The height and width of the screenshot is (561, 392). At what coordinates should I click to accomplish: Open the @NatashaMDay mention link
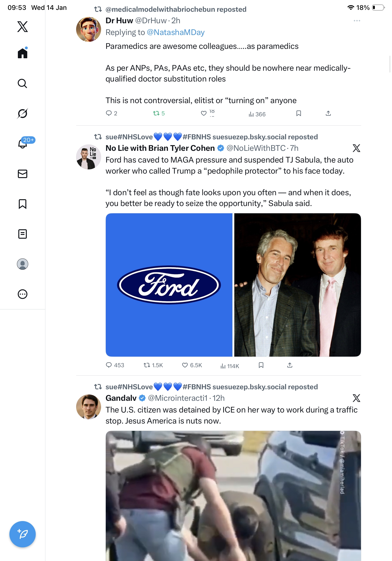(176, 32)
